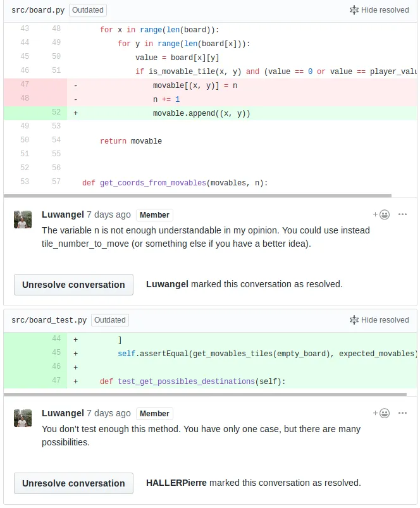Click the unfold icon beside Hide resolved for board.py
Screen dimensions: 420x508
354,10
